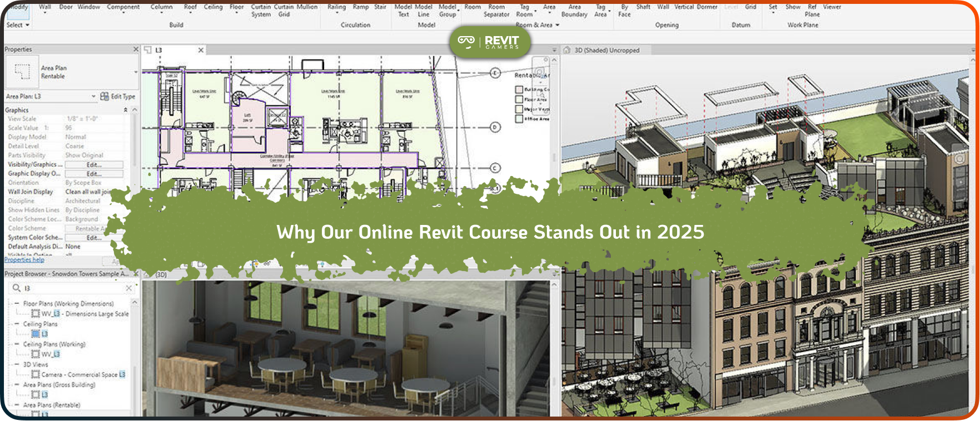
Task: Select the Mullion tool
Action: pos(307,7)
